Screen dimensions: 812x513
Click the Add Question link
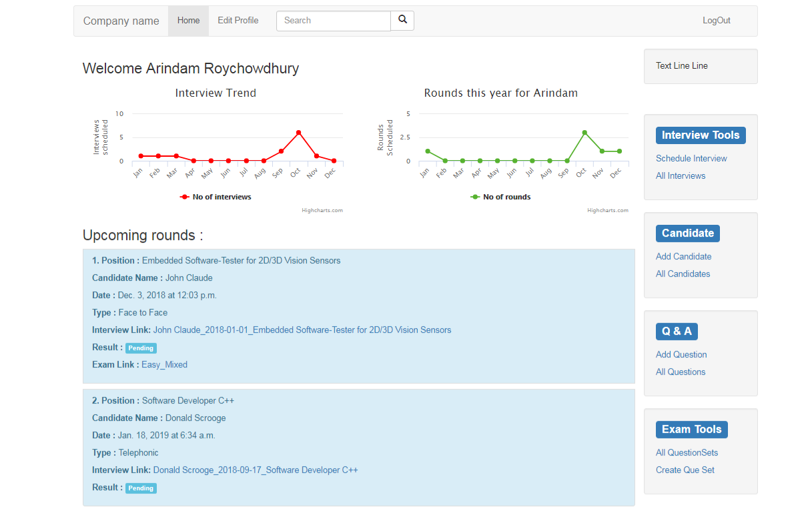click(x=681, y=355)
